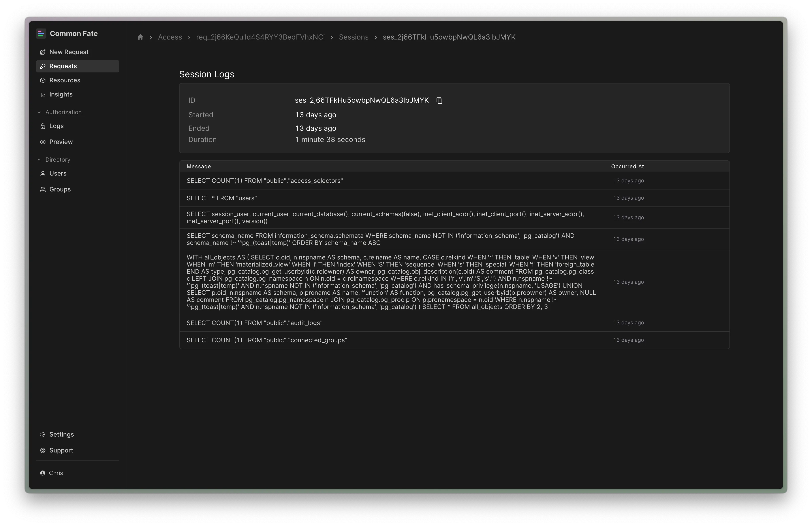812x526 pixels.
Task: Click the Chris user avatar icon
Action: point(43,473)
